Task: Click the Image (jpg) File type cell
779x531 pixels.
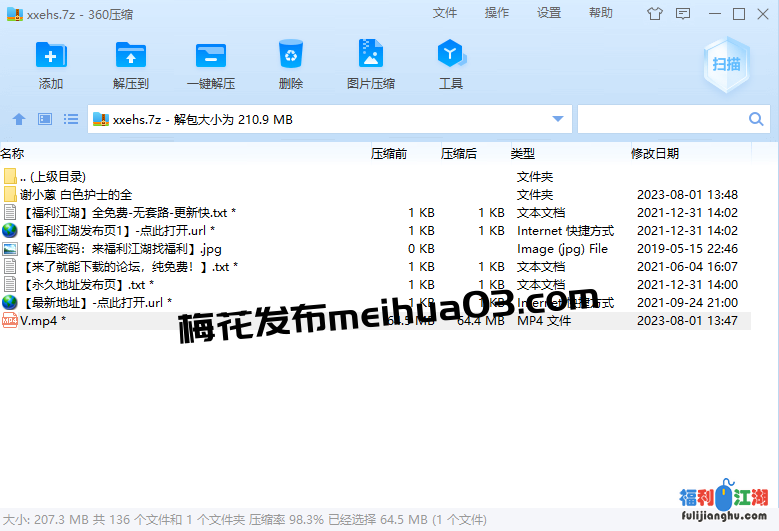Action: coord(562,249)
